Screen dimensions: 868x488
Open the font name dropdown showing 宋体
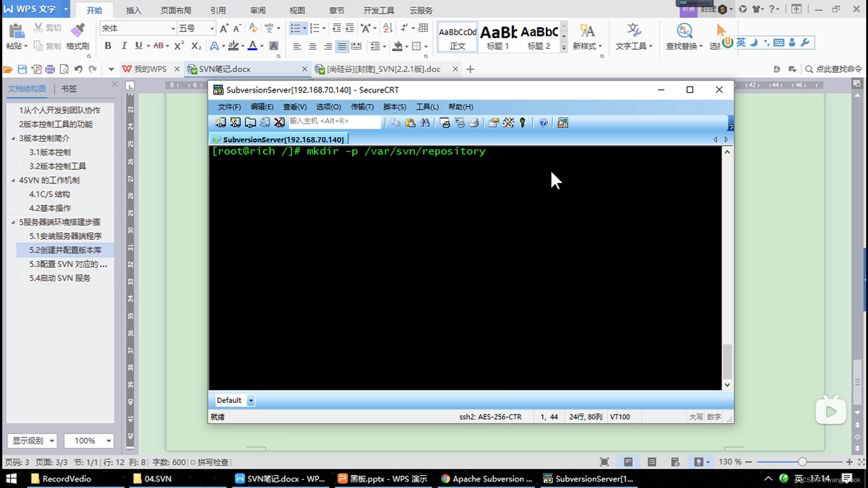[173, 28]
